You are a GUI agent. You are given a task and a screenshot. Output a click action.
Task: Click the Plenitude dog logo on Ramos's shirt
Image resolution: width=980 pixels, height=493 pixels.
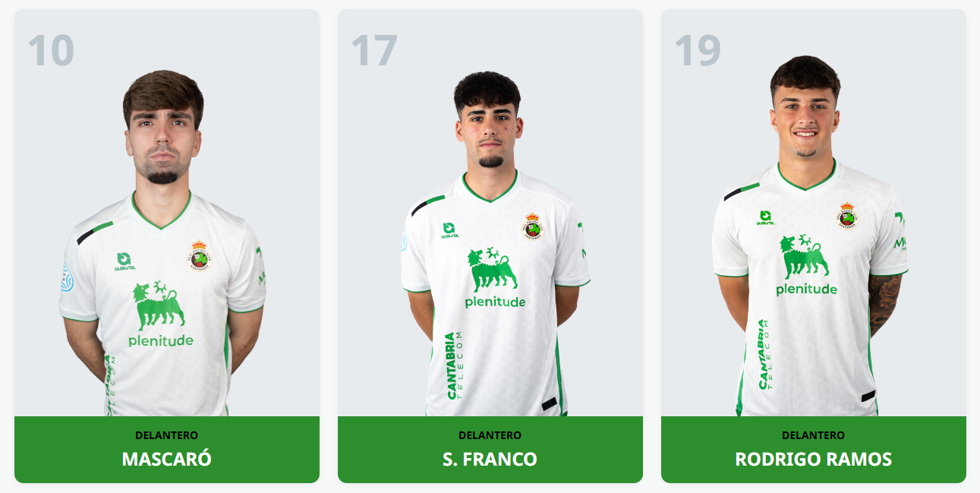(805, 257)
